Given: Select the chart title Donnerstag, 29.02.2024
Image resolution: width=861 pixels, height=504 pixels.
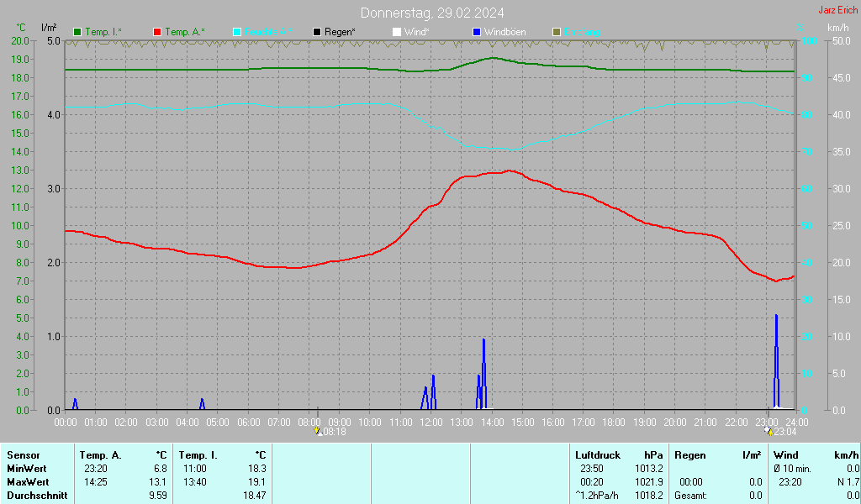Looking at the screenshot, I should 432,13.
